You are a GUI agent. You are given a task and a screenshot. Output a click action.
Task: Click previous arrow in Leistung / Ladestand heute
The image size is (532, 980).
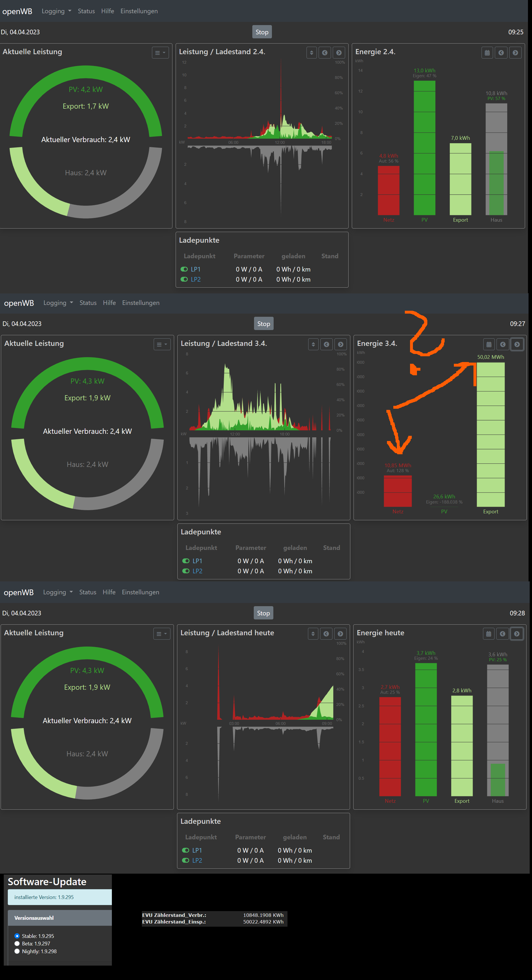pos(326,634)
